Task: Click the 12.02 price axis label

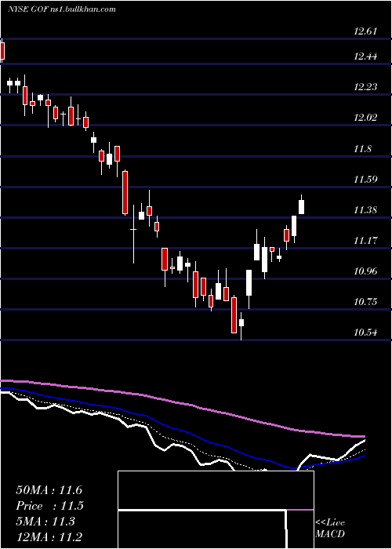Action: click(x=365, y=118)
